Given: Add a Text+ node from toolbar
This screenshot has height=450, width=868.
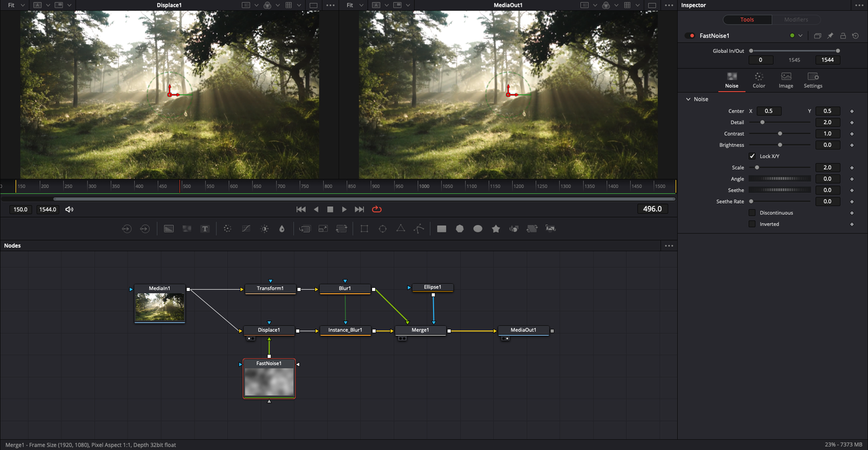Looking at the screenshot, I should [x=205, y=229].
